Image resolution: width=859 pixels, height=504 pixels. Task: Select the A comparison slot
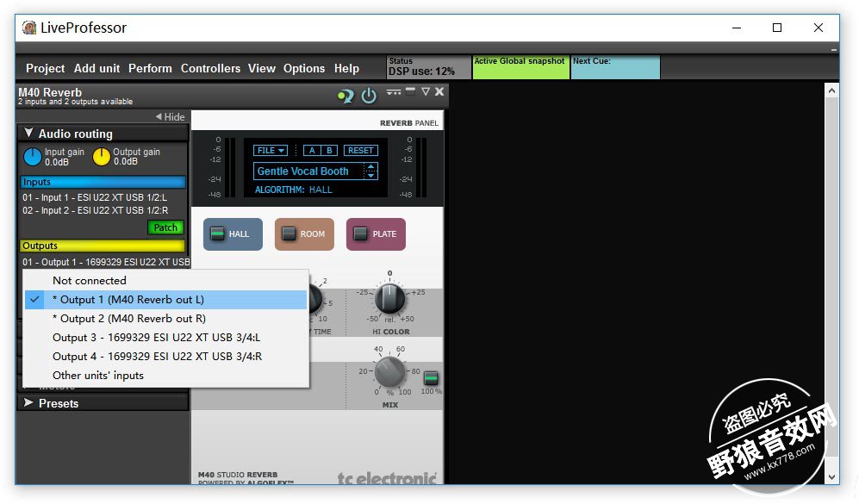point(312,150)
